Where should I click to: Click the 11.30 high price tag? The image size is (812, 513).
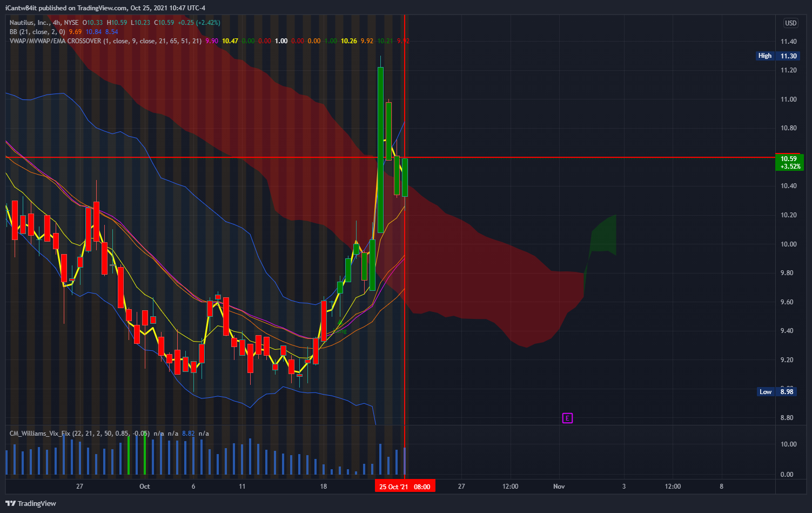click(789, 56)
